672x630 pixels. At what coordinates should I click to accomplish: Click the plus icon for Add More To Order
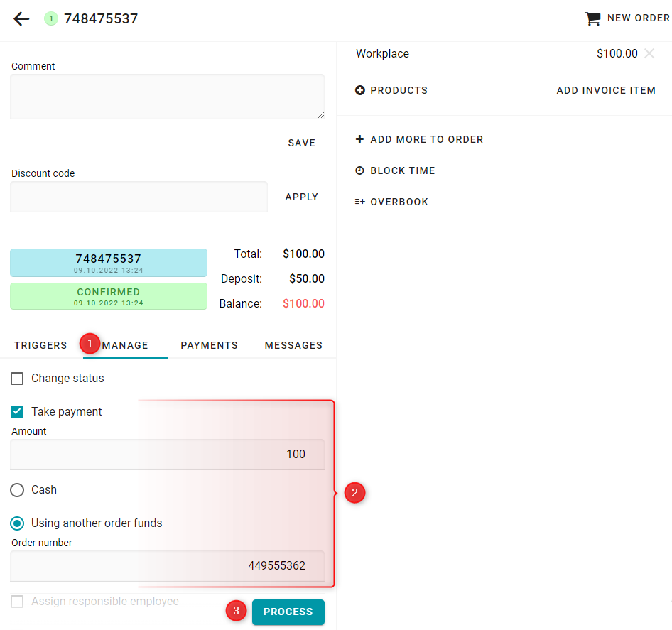pyautogui.click(x=360, y=139)
